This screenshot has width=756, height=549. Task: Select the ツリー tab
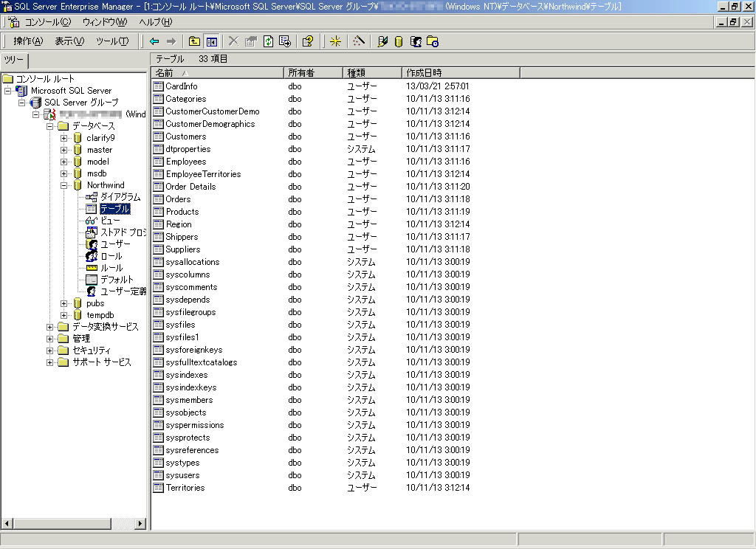click(x=14, y=60)
